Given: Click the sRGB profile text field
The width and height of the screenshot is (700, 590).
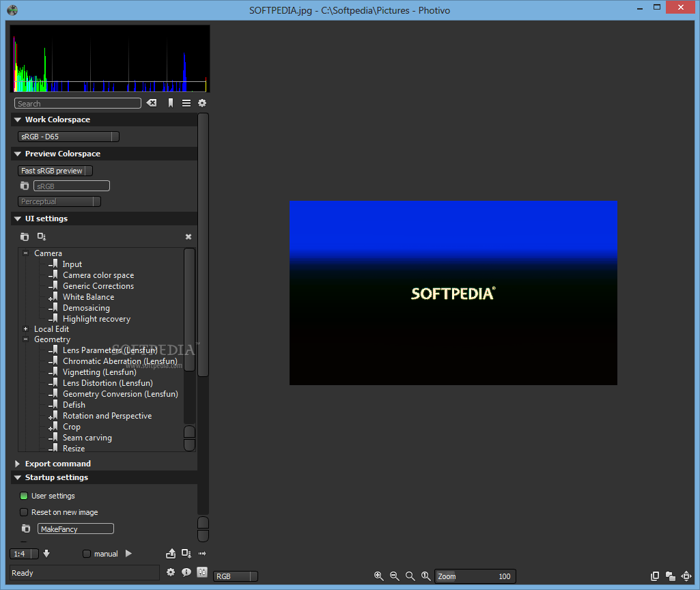Looking at the screenshot, I should tap(72, 186).
